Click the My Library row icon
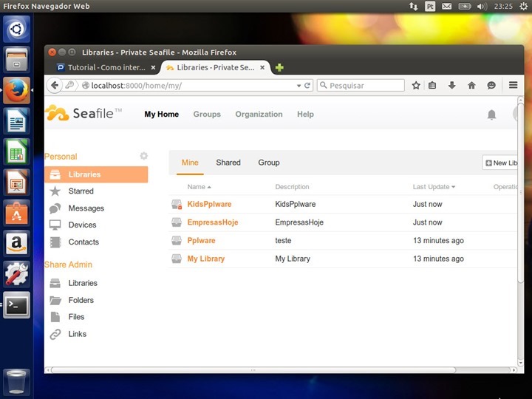The height and width of the screenshot is (399, 532). 177,259
